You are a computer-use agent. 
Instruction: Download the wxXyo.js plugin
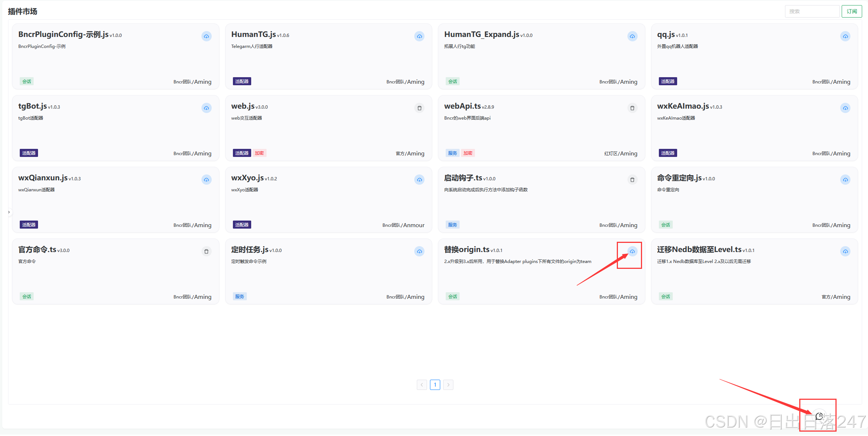(x=419, y=180)
